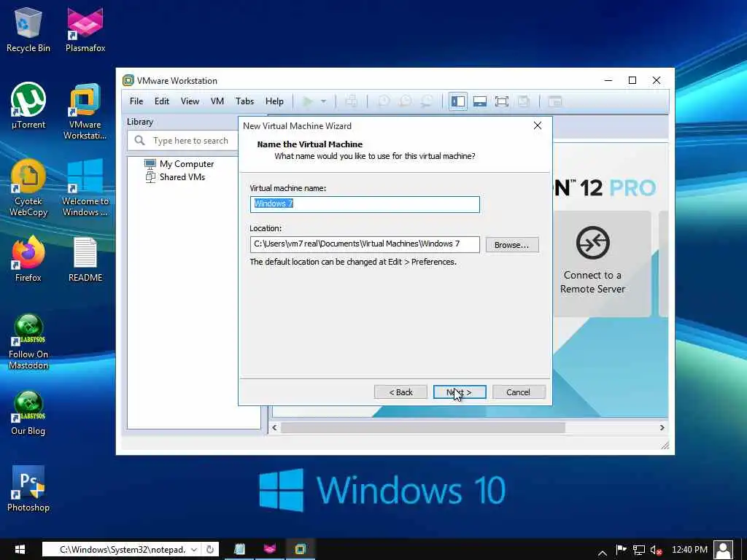
Task: Click the horizontal scrollbar right arrow
Action: 662,427
